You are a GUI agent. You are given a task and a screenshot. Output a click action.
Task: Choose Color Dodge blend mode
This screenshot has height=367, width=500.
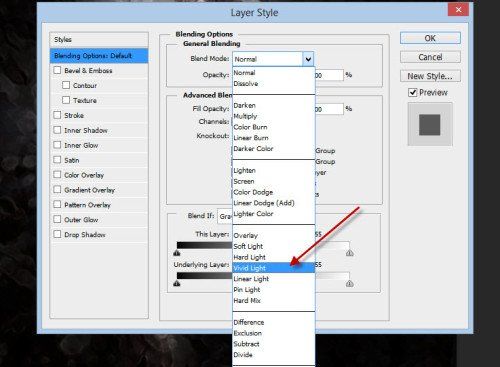pyautogui.click(x=274, y=192)
